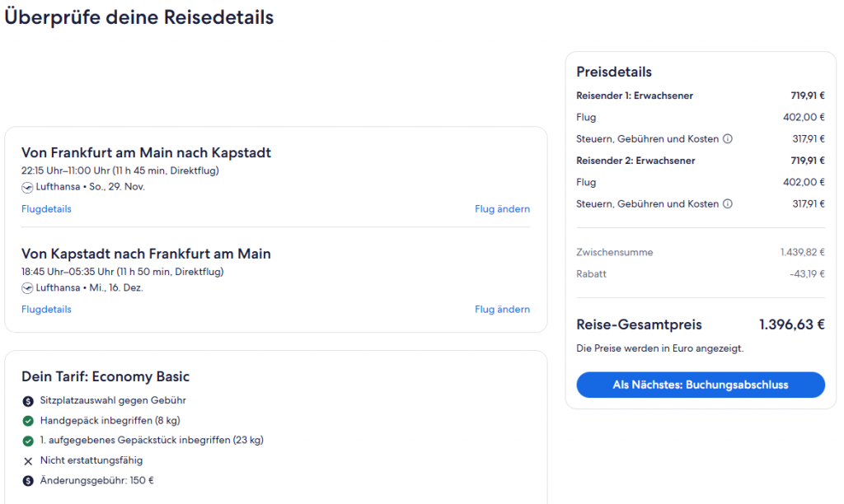This screenshot has height=504, width=844.
Task: Choose Flug ändern for the Frankfurt to Kapstadt flight
Action: coord(502,209)
